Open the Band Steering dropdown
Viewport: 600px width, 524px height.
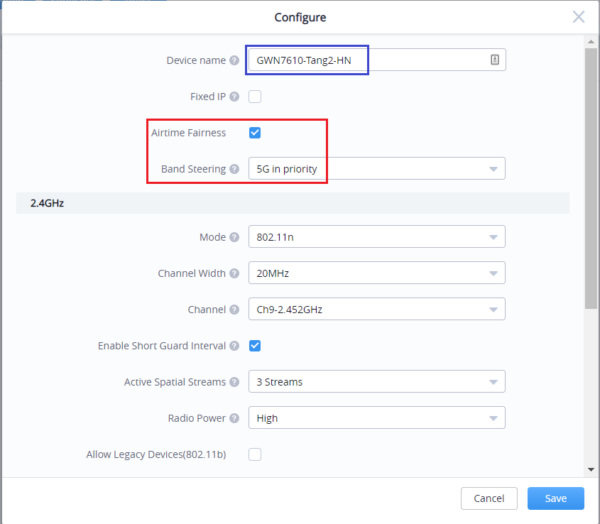(x=376, y=169)
